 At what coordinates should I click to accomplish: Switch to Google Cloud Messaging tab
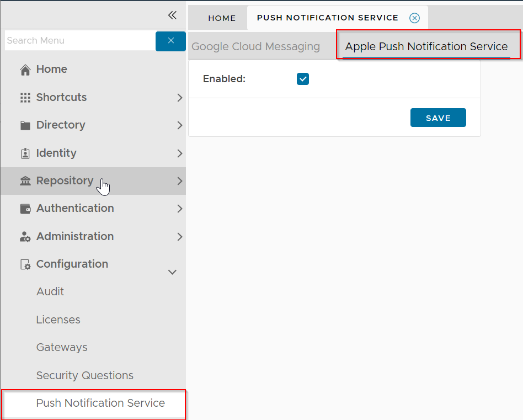point(255,47)
